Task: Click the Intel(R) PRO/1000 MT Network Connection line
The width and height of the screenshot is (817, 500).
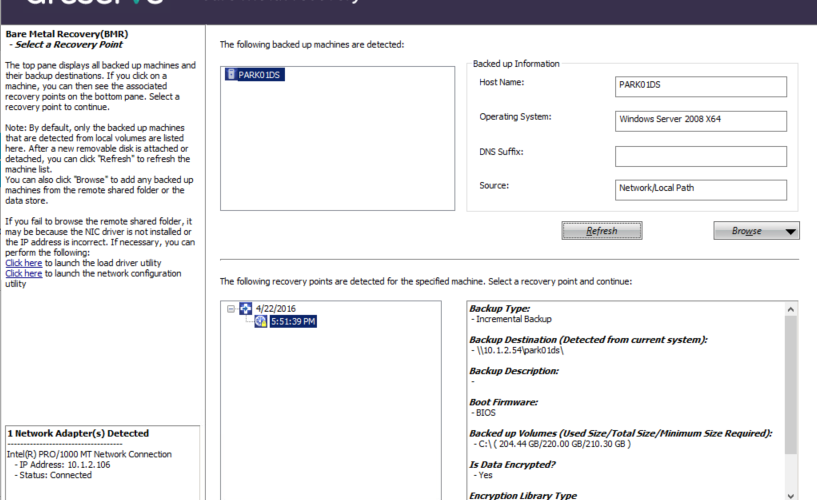Action: pyautogui.click(x=89, y=454)
